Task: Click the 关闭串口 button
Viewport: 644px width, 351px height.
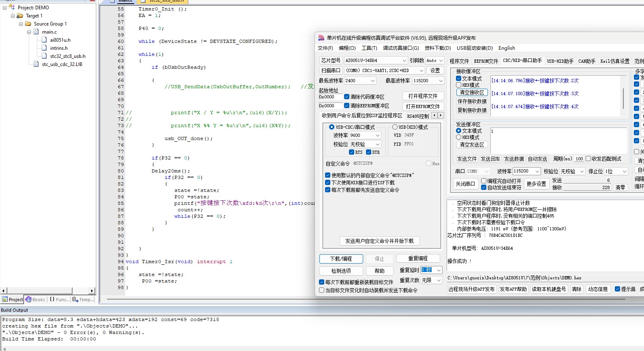Action: click(465, 184)
